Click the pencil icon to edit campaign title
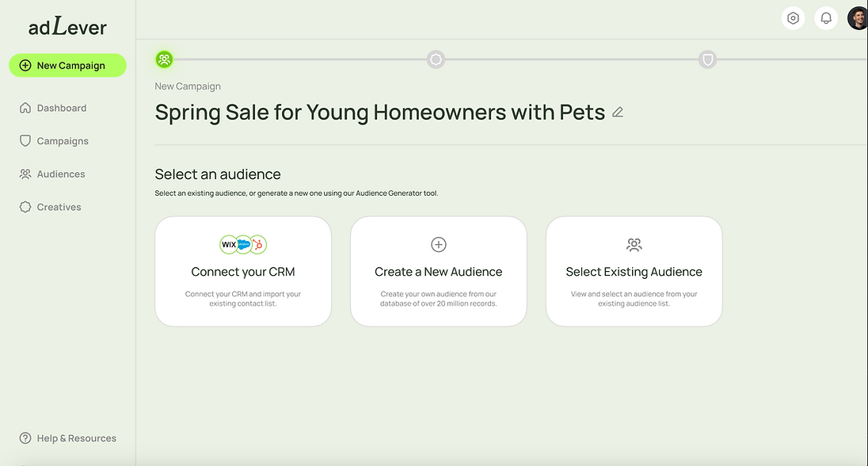 pos(618,113)
